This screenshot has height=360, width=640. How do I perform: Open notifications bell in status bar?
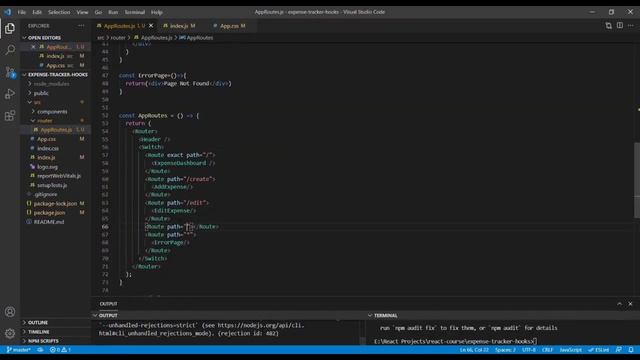(631, 350)
